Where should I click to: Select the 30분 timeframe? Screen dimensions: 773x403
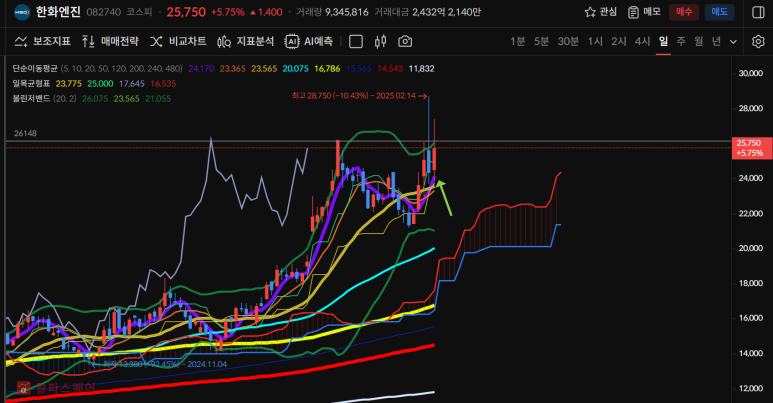568,41
